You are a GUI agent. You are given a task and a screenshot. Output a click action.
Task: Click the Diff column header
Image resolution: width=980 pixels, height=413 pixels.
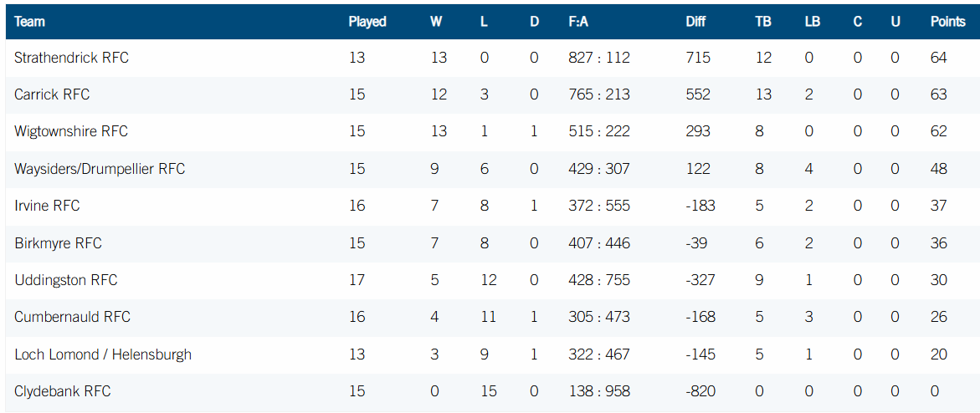coord(695,22)
